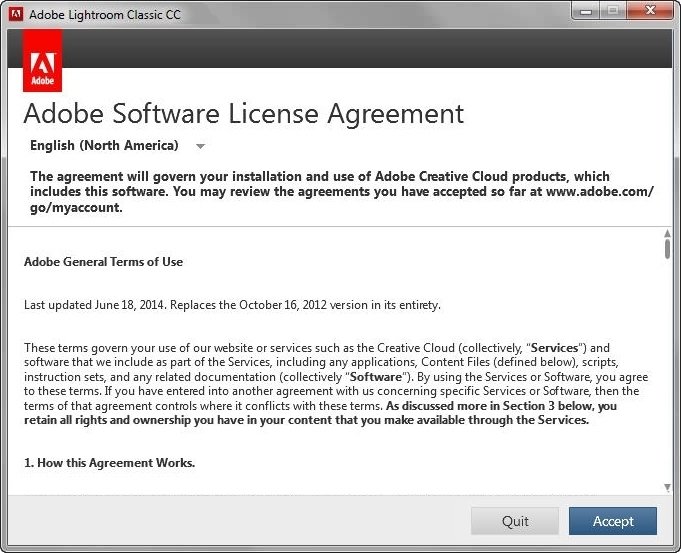Click the disabled maximize window button
The image size is (681, 553).
613,10
